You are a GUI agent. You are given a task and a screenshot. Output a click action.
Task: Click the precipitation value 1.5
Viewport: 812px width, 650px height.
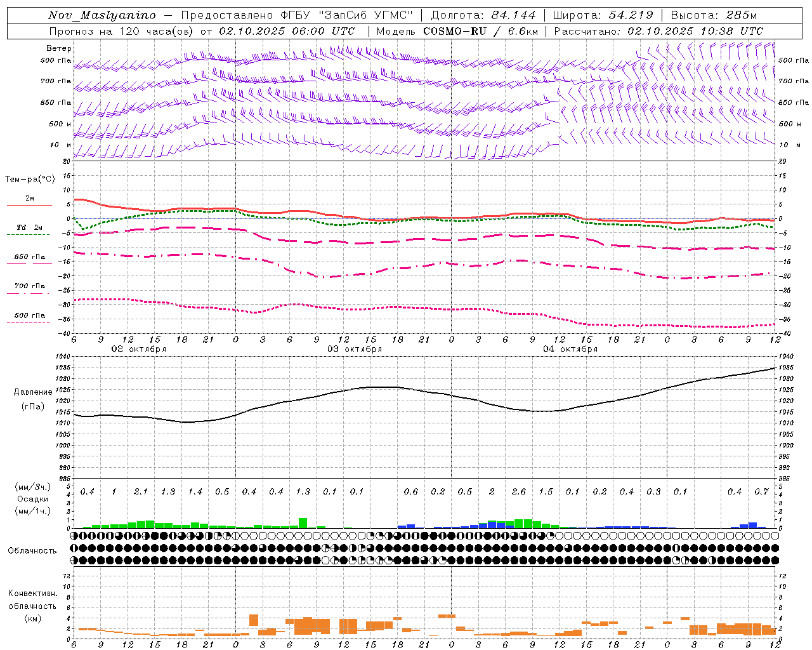[x=546, y=492]
